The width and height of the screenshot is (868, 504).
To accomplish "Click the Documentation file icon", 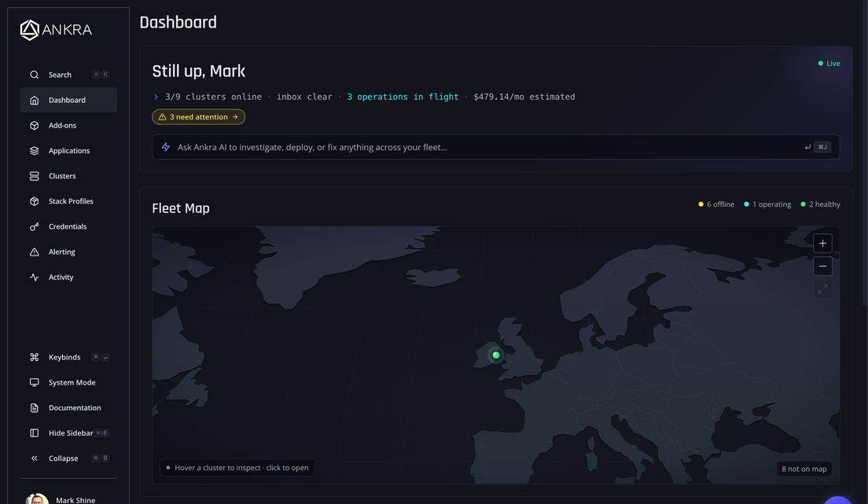I will 35,407.
